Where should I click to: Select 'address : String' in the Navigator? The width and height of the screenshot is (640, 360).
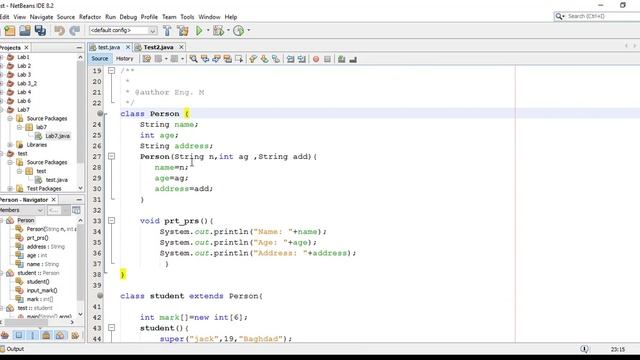46,247
